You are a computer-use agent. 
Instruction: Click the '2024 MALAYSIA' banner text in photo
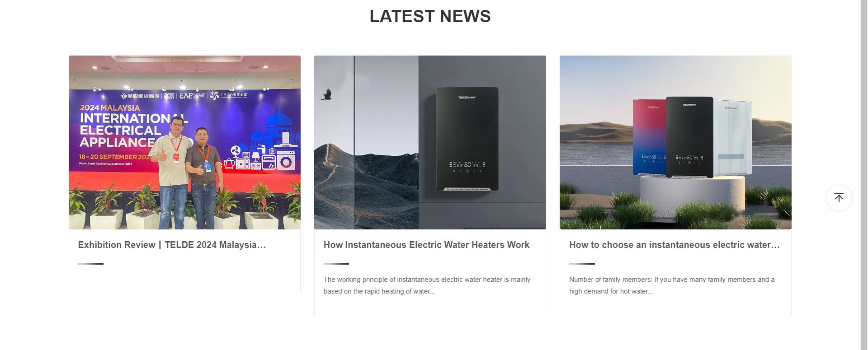(110, 108)
